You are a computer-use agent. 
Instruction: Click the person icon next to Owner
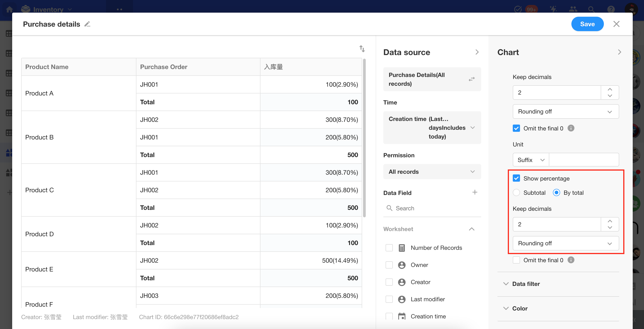[402, 265]
